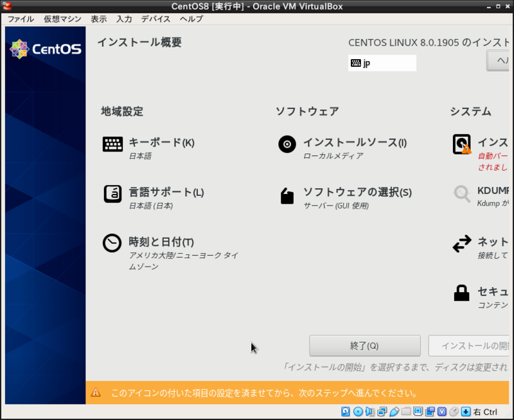This screenshot has width=514, height=420.
Task: Open the ヘルプ menu
Action: 191,19
